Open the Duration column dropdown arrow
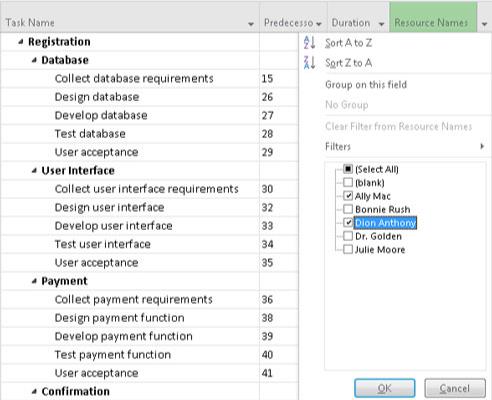Viewport: 492px width, 400px height. (x=381, y=24)
